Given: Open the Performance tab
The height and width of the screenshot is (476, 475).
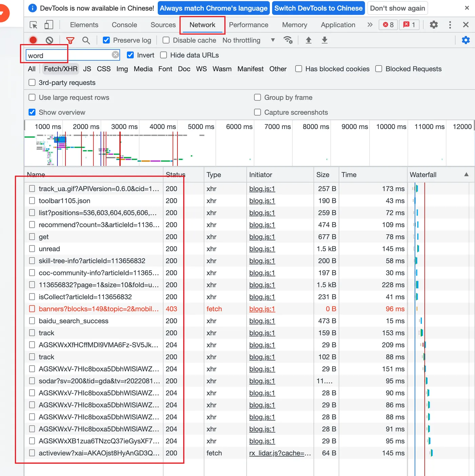Looking at the screenshot, I should click(x=249, y=25).
